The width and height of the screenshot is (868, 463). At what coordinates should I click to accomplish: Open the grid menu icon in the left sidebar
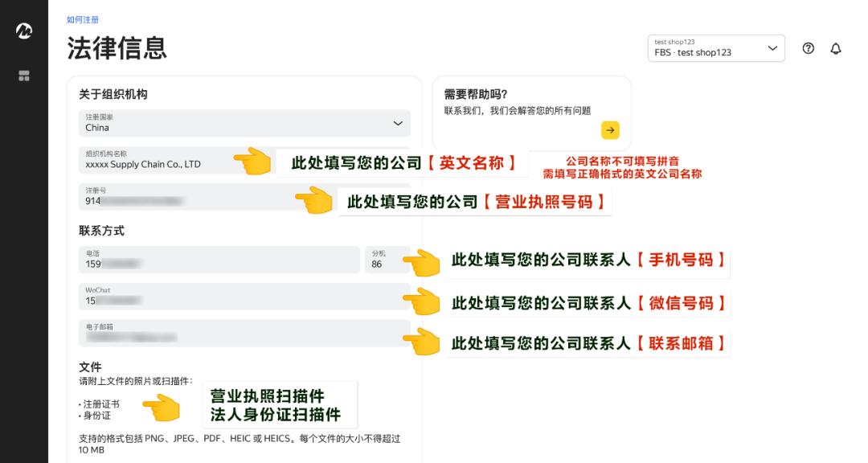coord(23,76)
